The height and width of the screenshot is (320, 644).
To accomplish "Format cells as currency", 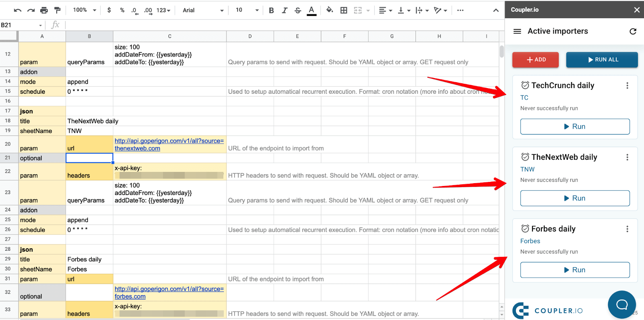I will [109, 10].
